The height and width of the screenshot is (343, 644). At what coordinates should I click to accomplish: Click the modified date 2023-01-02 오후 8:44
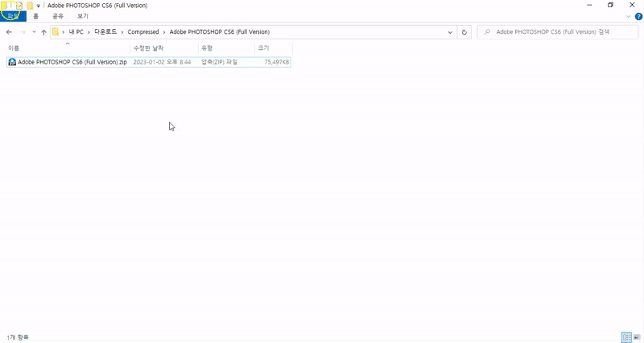point(162,62)
